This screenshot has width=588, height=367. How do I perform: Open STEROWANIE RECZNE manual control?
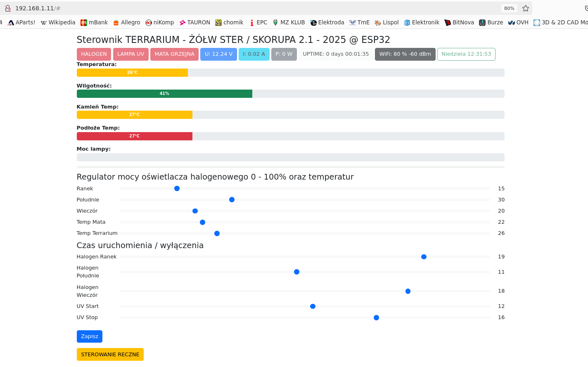(x=110, y=354)
